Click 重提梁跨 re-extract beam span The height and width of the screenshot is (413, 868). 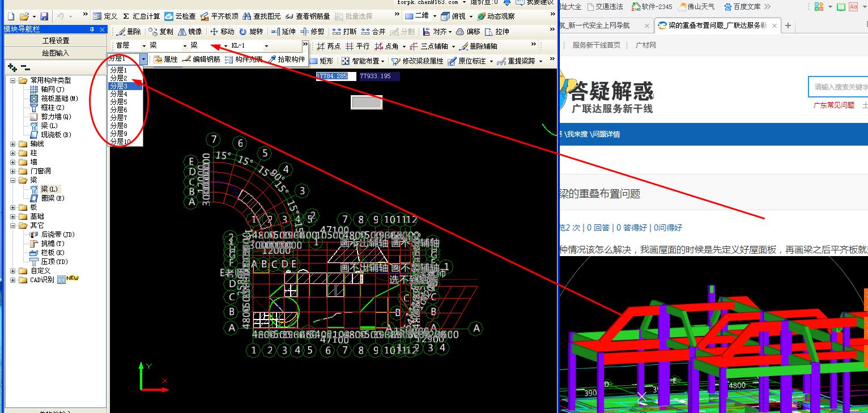click(520, 61)
